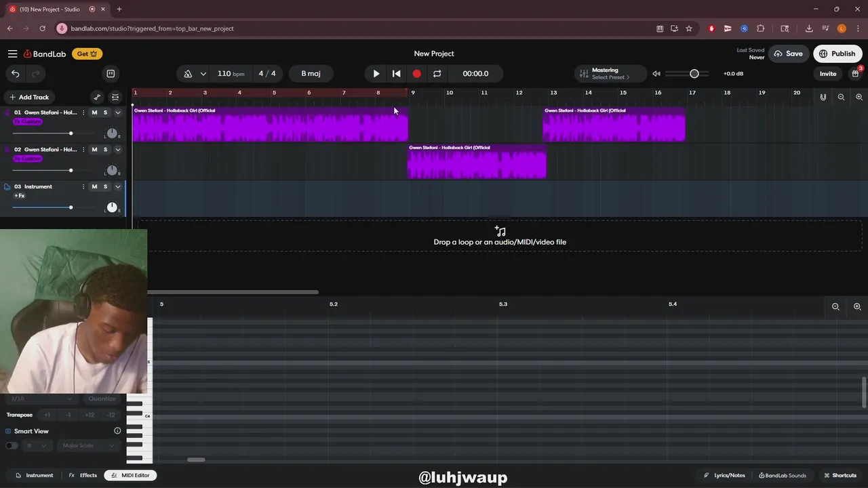868x488 pixels.
Task: Select second Hollaback Girl clip at bar 13
Action: point(614,124)
